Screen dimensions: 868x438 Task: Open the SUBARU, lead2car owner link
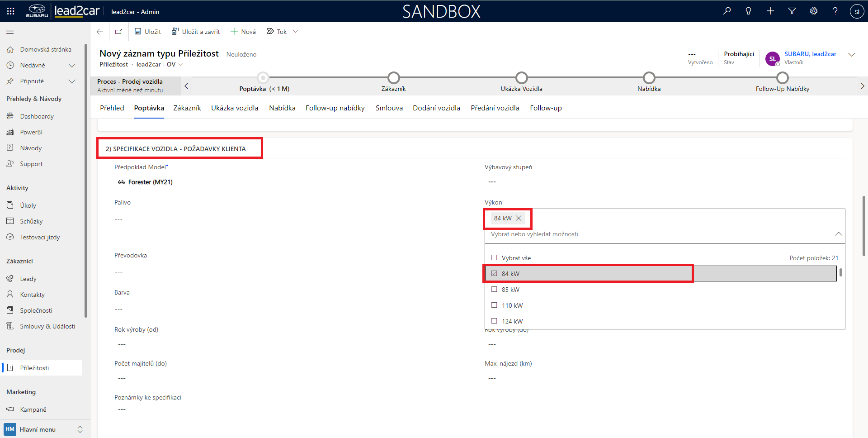point(810,54)
